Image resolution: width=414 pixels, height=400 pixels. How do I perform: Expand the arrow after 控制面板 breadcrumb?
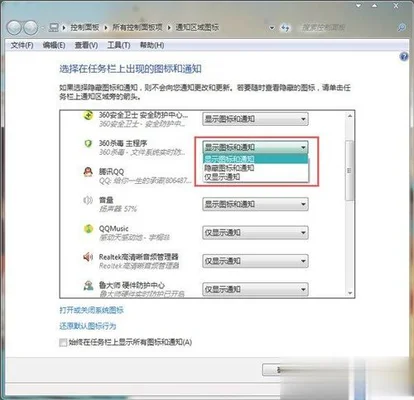click(x=106, y=28)
